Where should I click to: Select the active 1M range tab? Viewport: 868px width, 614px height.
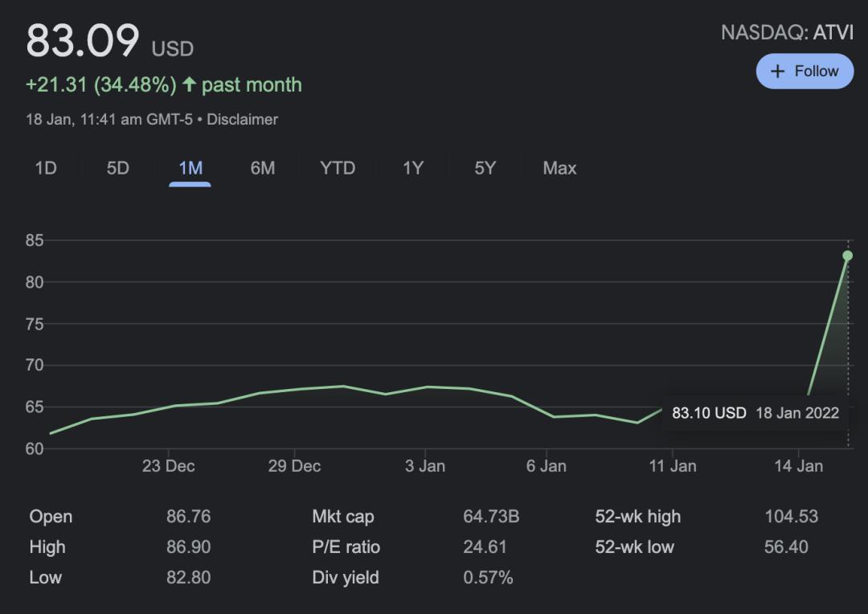tap(190, 168)
